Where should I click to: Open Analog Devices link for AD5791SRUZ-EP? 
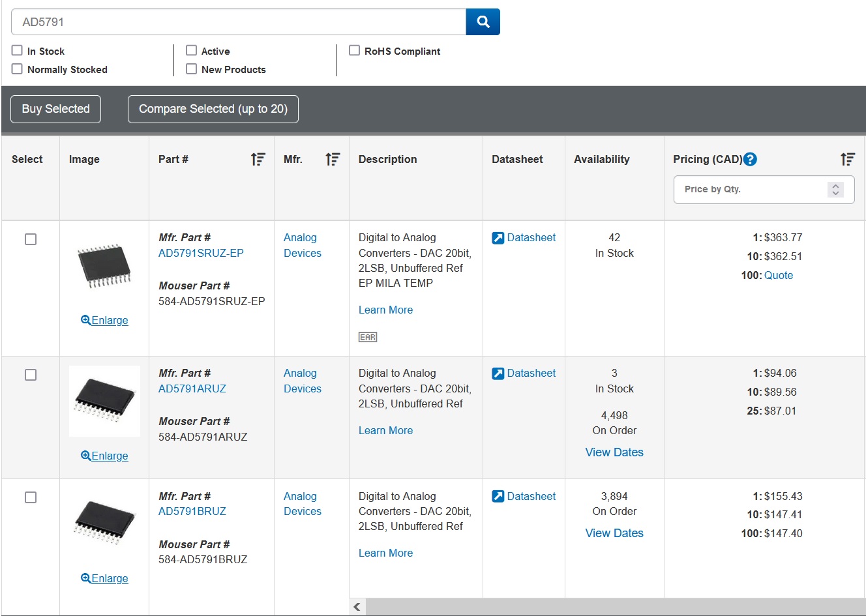click(303, 245)
